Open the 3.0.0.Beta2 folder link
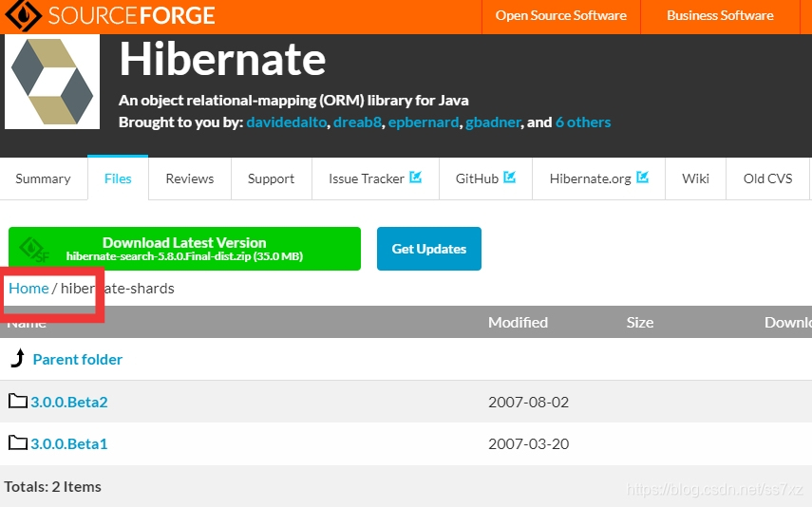This screenshot has width=812, height=507. click(69, 402)
